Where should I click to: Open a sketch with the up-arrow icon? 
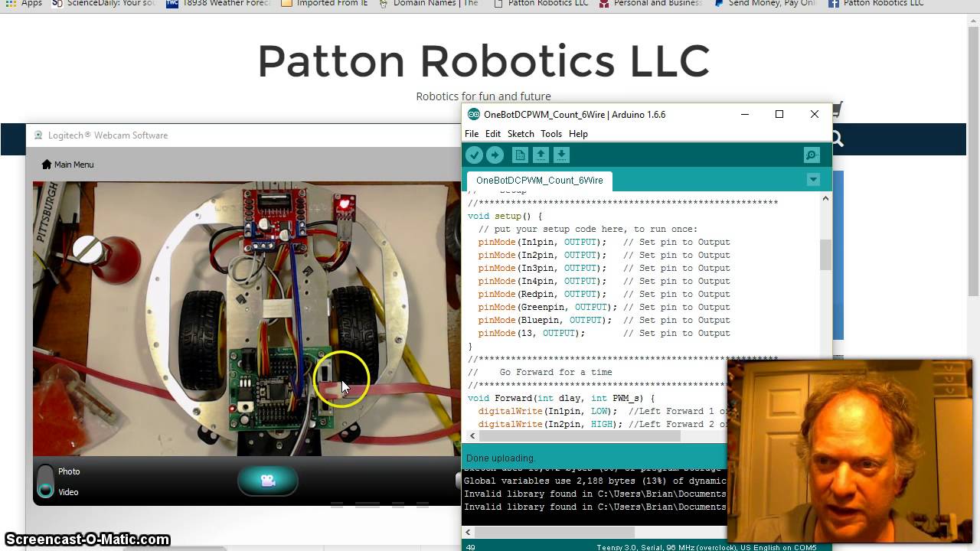point(541,155)
